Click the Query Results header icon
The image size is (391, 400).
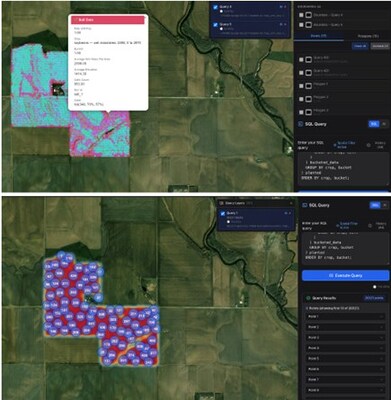tap(308, 298)
